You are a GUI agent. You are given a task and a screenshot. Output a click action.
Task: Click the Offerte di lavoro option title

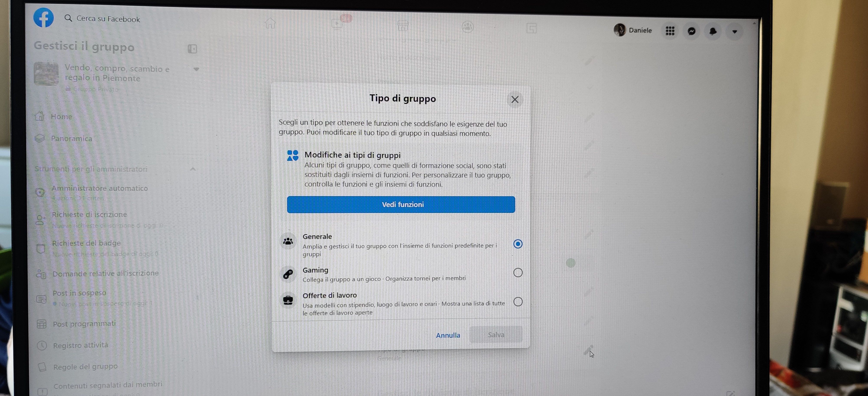(x=330, y=295)
